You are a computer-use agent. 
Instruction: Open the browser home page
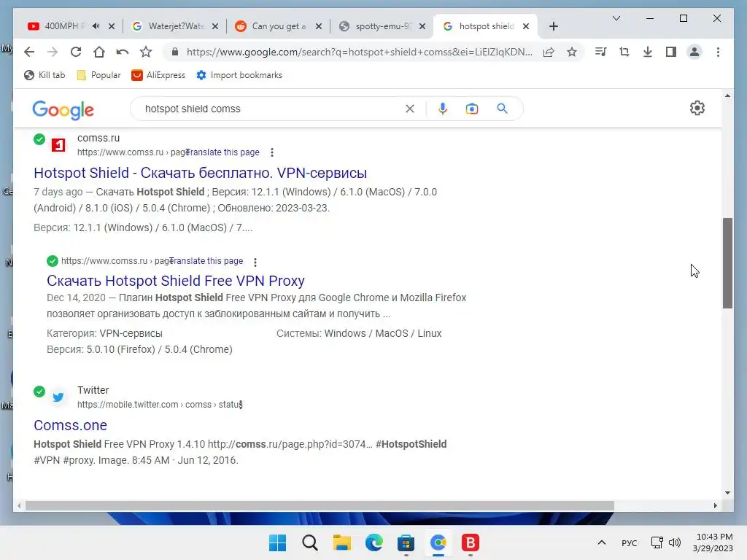pos(99,52)
